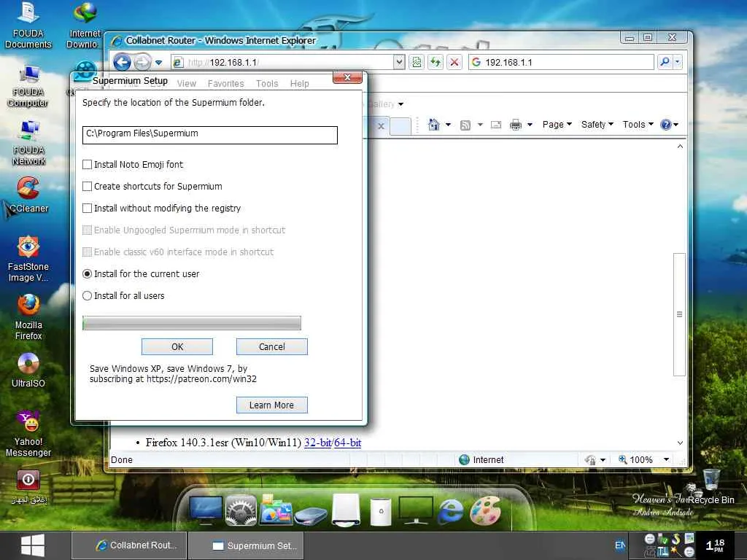This screenshot has width=747, height=560.
Task: Open the Tools command bar menu
Action: (638, 124)
